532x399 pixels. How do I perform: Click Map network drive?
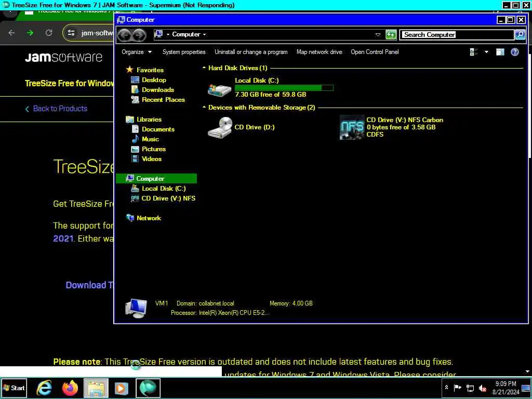click(320, 52)
